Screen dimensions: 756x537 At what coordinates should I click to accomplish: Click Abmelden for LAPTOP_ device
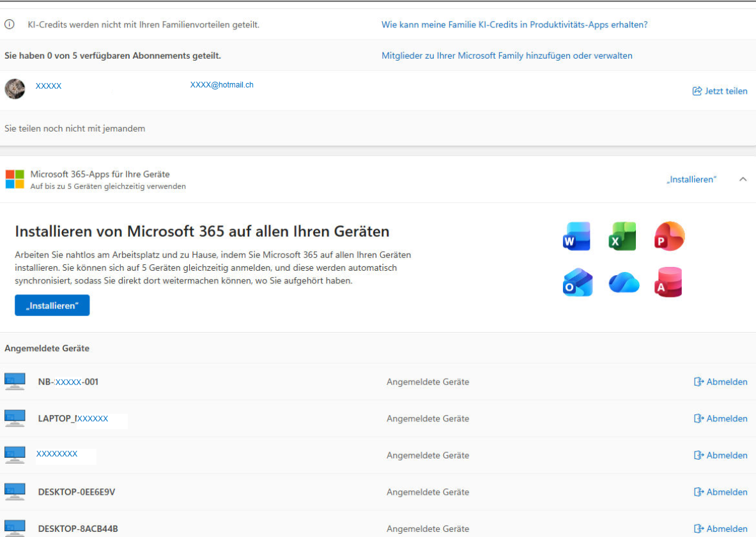tap(720, 418)
